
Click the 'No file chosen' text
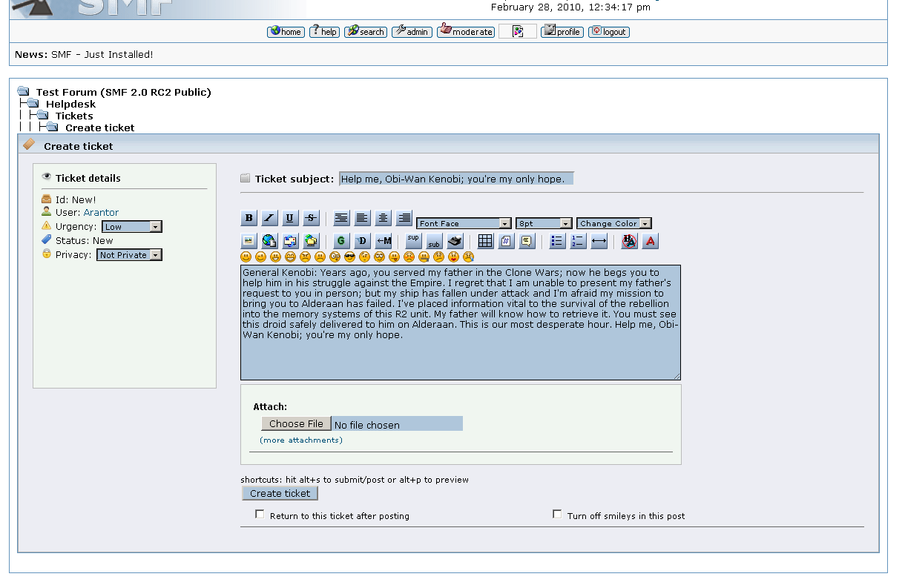click(x=367, y=425)
